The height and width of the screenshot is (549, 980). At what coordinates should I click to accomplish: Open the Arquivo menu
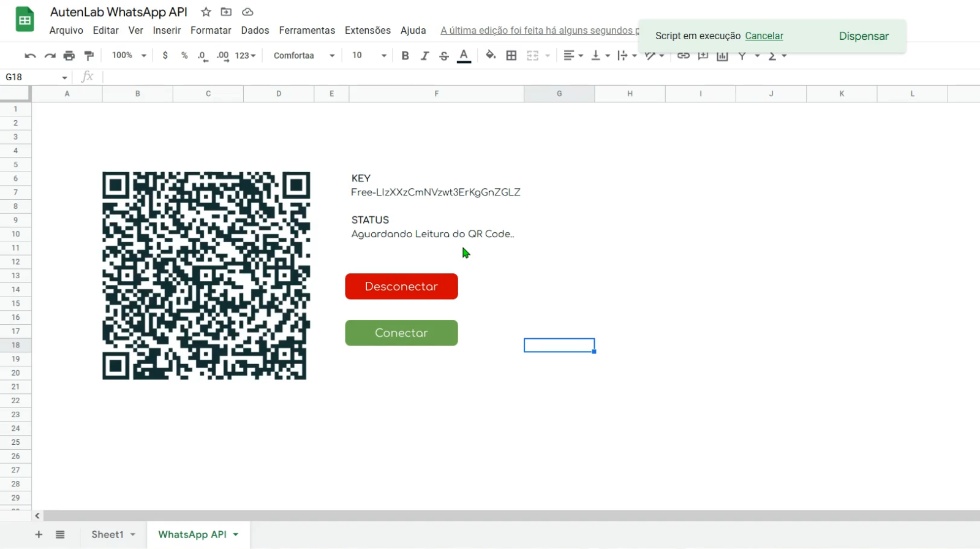pos(66,30)
